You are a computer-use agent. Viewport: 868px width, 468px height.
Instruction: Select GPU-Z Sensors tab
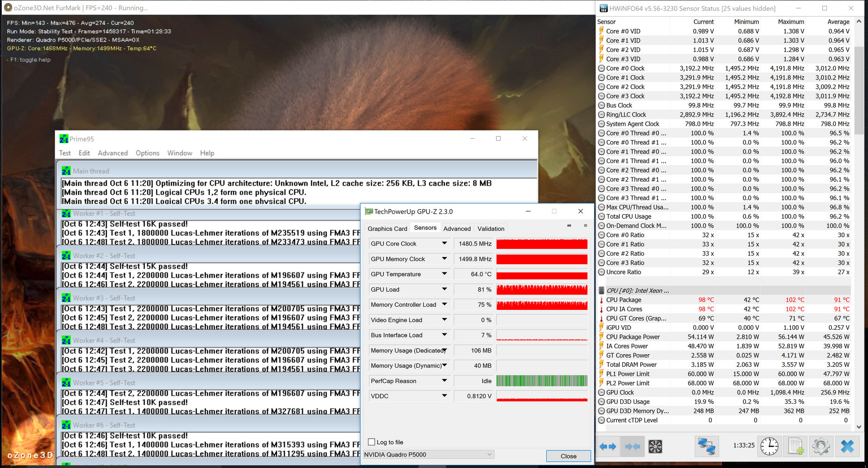pos(425,228)
